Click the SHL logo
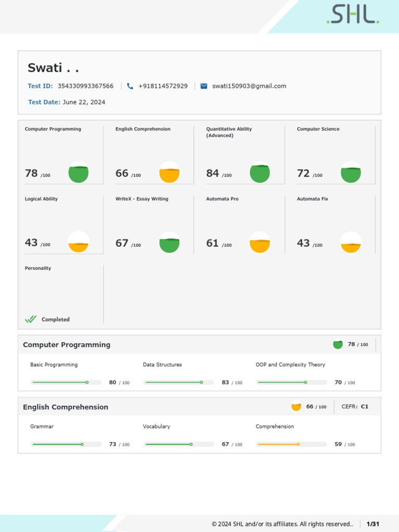 click(353, 16)
